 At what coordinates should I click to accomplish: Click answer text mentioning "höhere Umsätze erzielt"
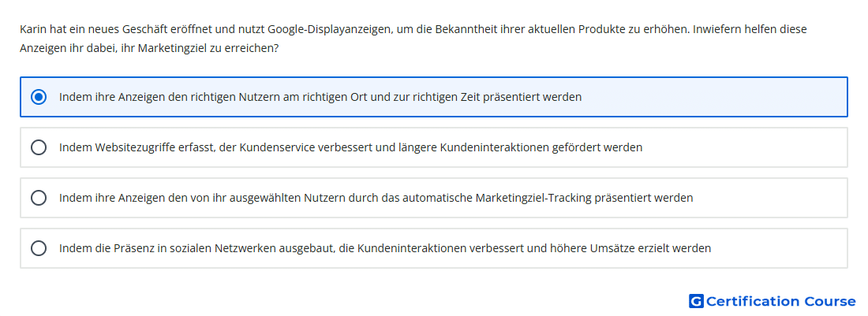pyautogui.click(x=385, y=248)
